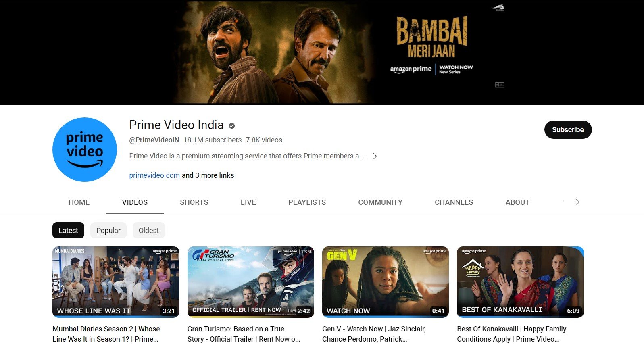Click the Bambai Meri Jaan banner image
Image resolution: width=644 pixels, height=344 pixels.
322,53
